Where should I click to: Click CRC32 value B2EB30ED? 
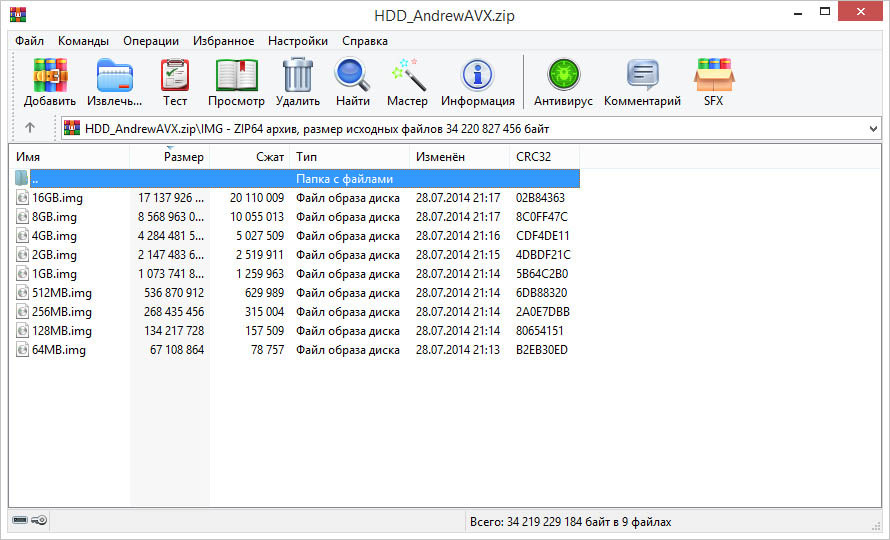click(x=541, y=350)
